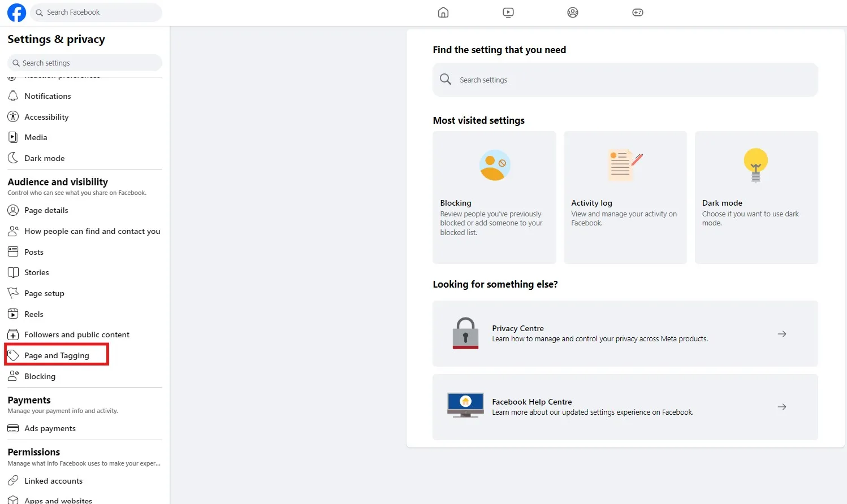This screenshot has height=504, width=847.
Task: Open the Gaming icon in top navigation
Action: (x=637, y=12)
